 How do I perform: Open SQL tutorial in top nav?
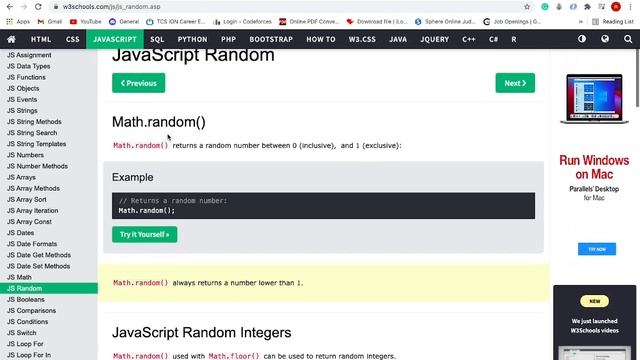(x=157, y=39)
